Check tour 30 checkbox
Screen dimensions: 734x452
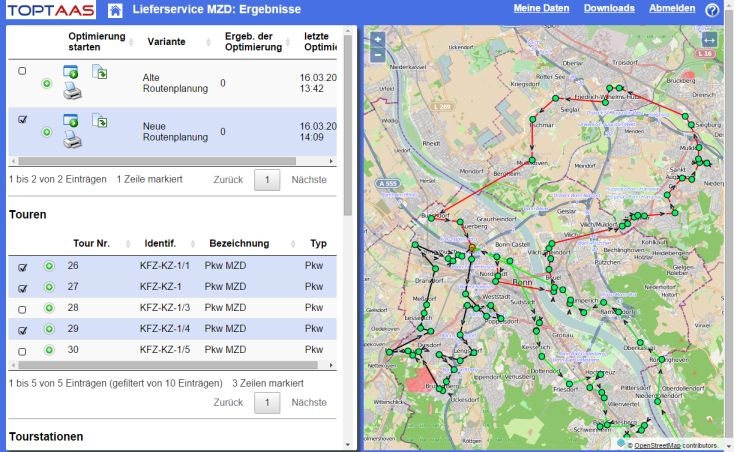[22, 351]
